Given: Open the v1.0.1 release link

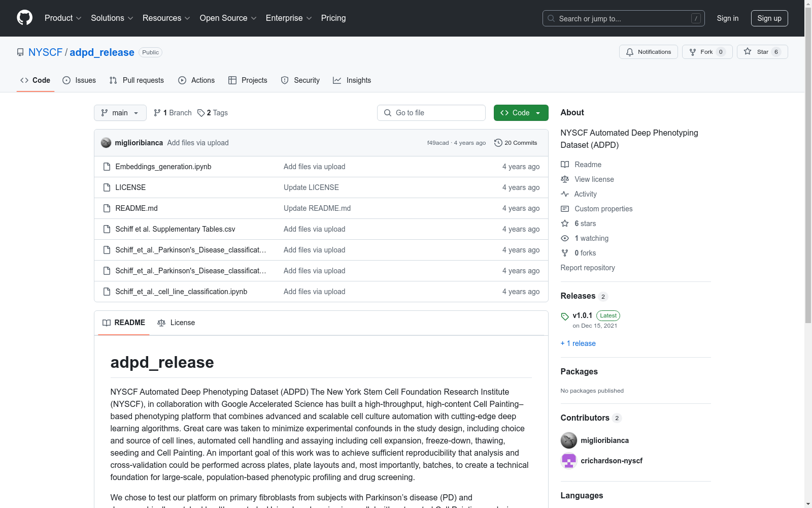Looking at the screenshot, I should [x=582, y=315].
